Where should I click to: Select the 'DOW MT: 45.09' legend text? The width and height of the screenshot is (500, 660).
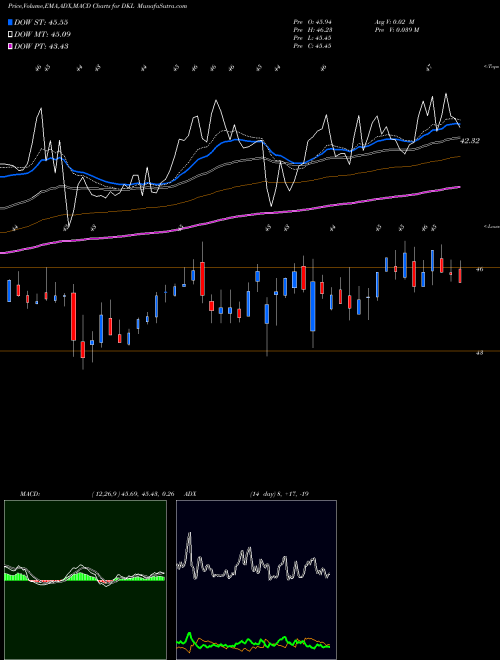43,35
